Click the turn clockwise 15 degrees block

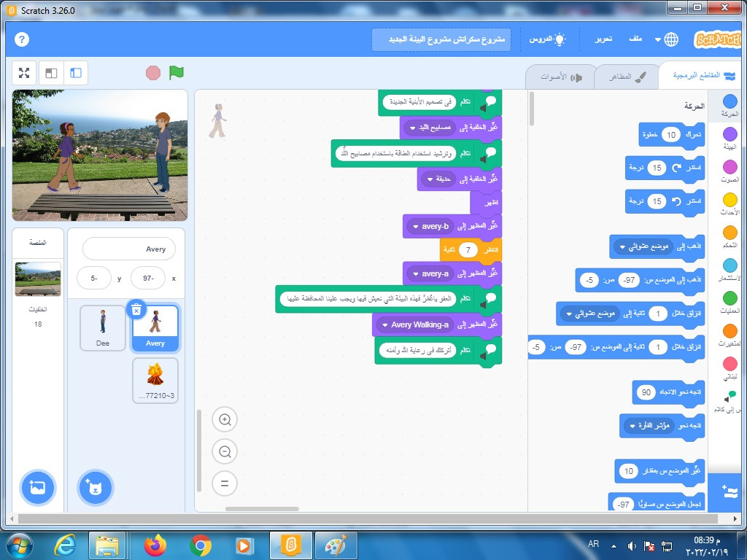(x=665, y=168)
